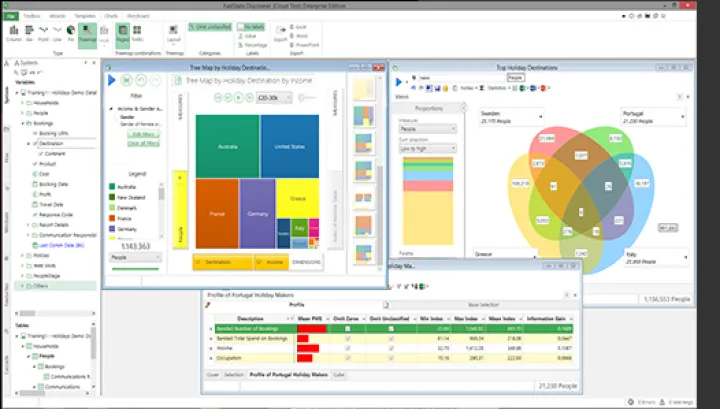Click the Paged treemap combination icon
The height and width of the screenshot is (409, 720).
tap(122, 32)
